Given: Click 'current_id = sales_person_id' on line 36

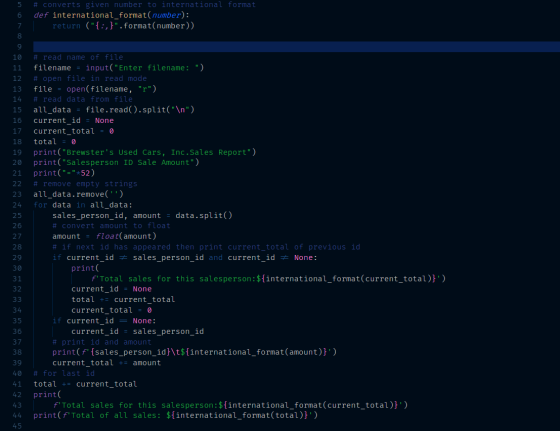Looking at the screenshot, I should pyautogui.click(x=138, y=331).
